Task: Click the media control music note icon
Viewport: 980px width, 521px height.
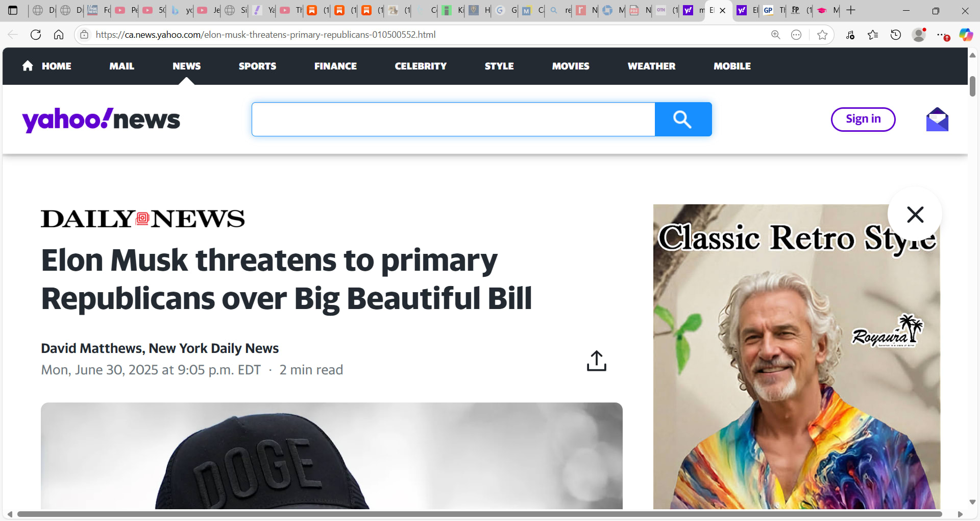Action: [x=850, y=35]
